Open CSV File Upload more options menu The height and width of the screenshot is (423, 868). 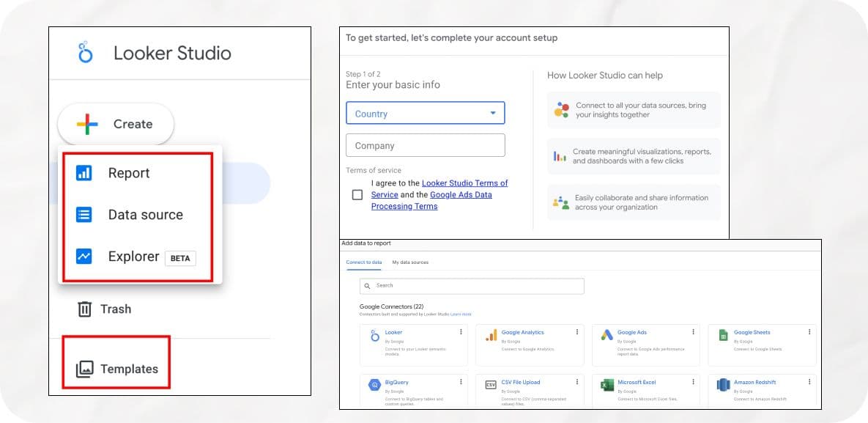[576, 381]
